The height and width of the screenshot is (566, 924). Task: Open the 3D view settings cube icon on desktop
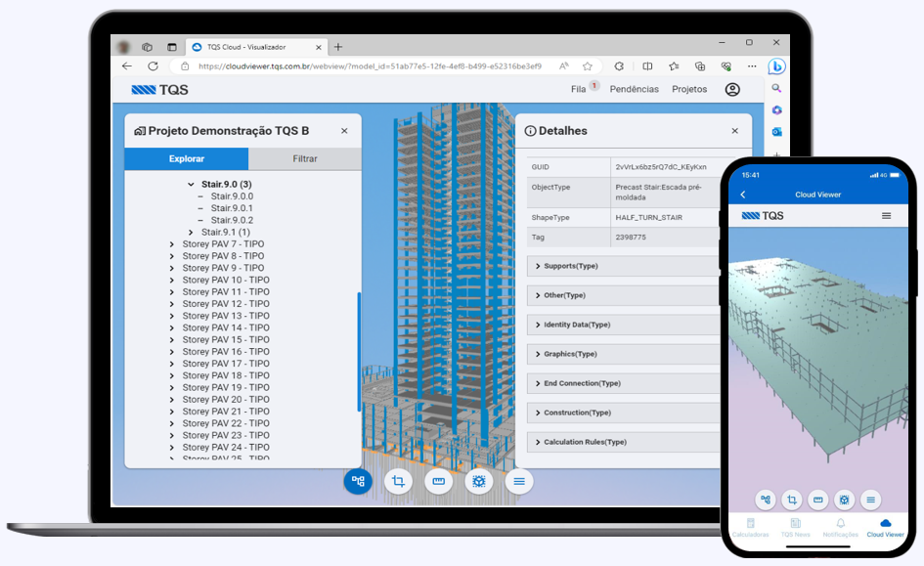click(479, 481)
